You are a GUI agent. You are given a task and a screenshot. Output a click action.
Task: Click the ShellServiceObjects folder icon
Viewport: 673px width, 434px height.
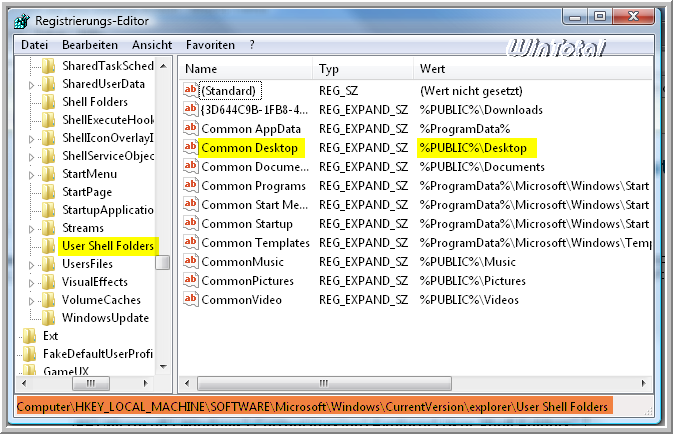pyautogui.click(x=49, y=156)
